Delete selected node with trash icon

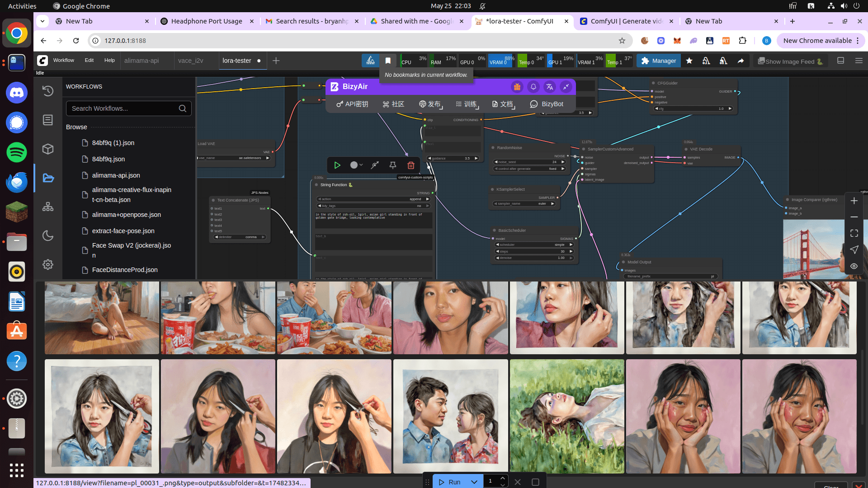(x=411, y=165)
